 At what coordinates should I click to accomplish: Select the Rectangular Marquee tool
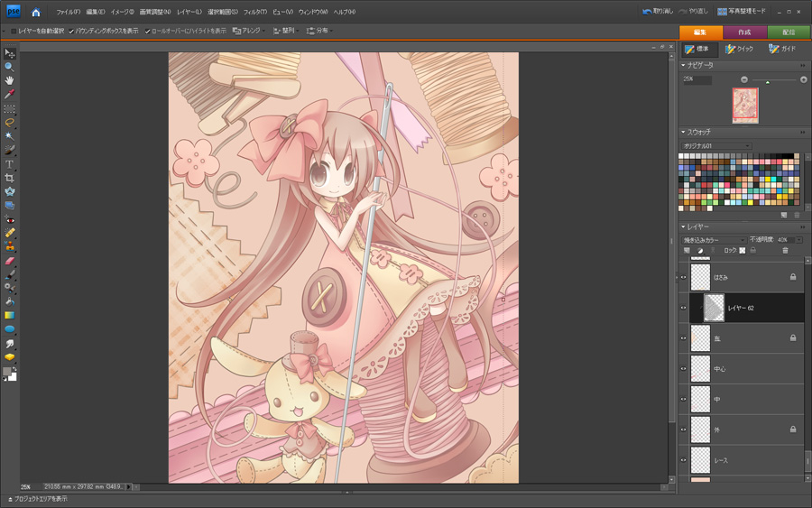point(9,109)
